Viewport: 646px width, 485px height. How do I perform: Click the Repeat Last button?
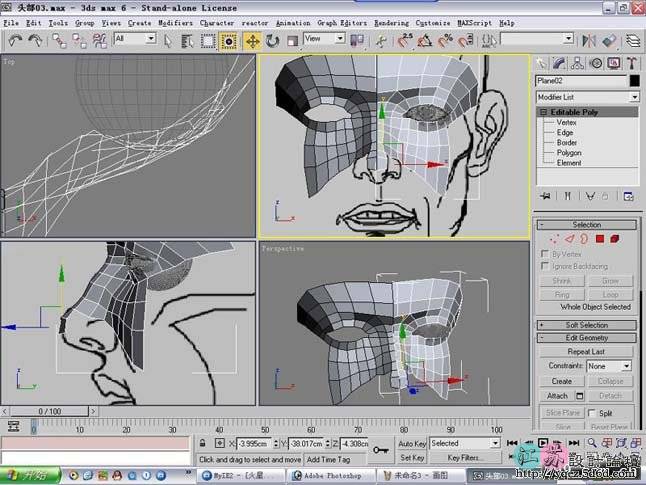[x=586, y=351]
